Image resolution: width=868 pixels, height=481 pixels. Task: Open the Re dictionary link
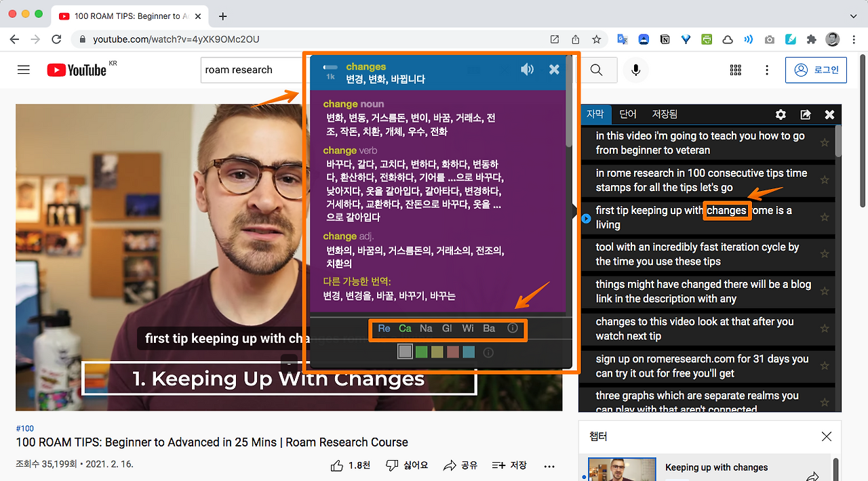tap(384, 329)
